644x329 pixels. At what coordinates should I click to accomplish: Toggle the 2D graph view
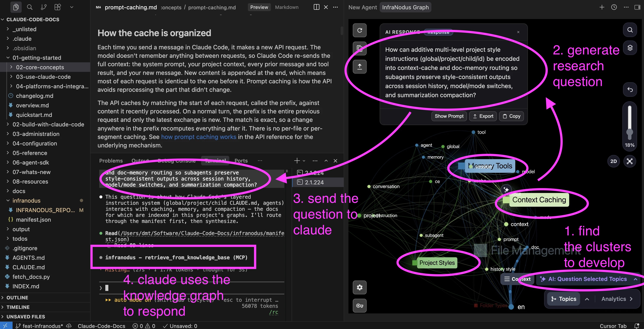[x=613, y=161]
